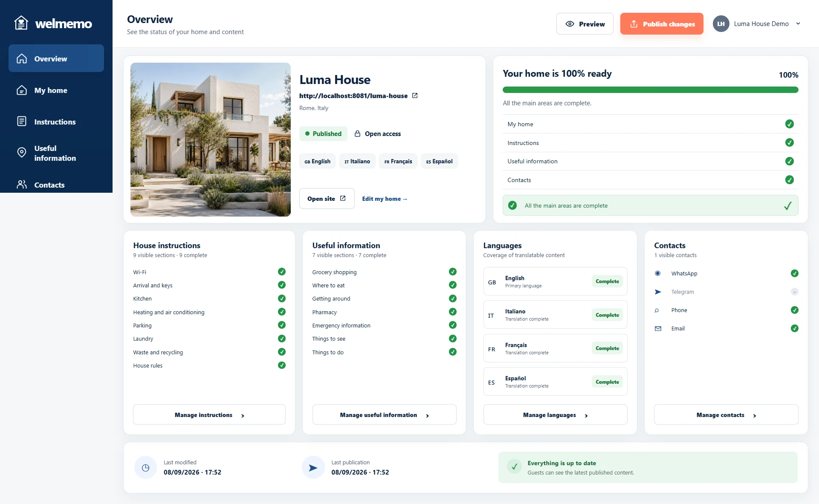The width and height of the screenshot is (819, 504).
Task: Click the green status check on the WhatsApp row
Action: [x=794, y=273]
